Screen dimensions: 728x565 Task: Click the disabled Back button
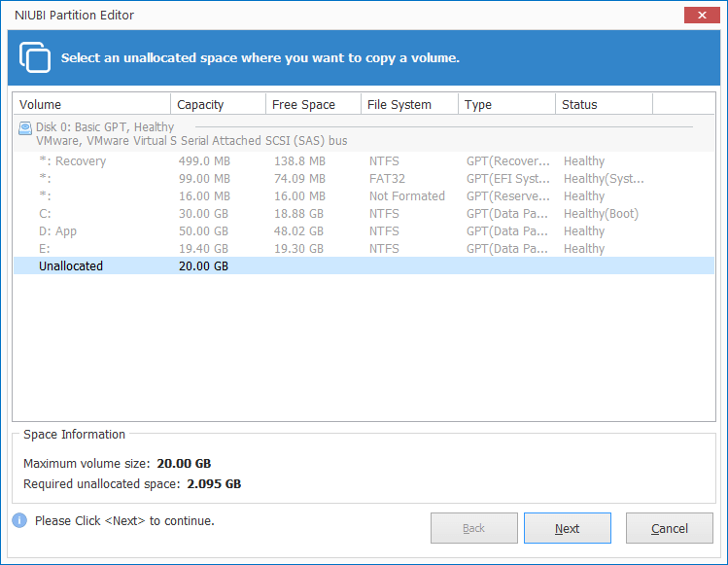(473, 528)
